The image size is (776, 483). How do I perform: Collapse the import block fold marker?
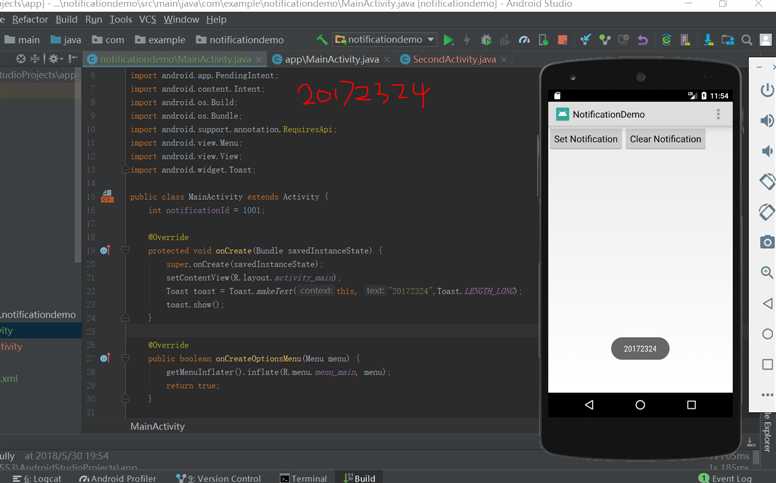tap(126, 170)
